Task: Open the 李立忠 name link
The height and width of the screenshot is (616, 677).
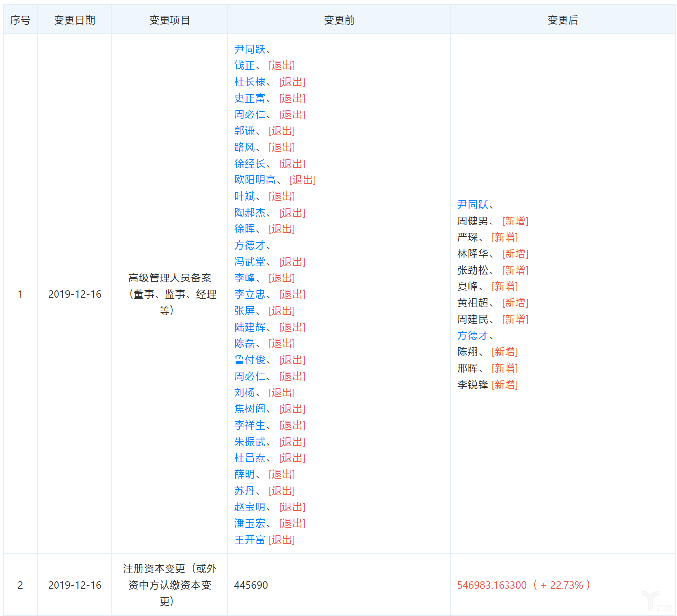Action: (x=250, y=294)
